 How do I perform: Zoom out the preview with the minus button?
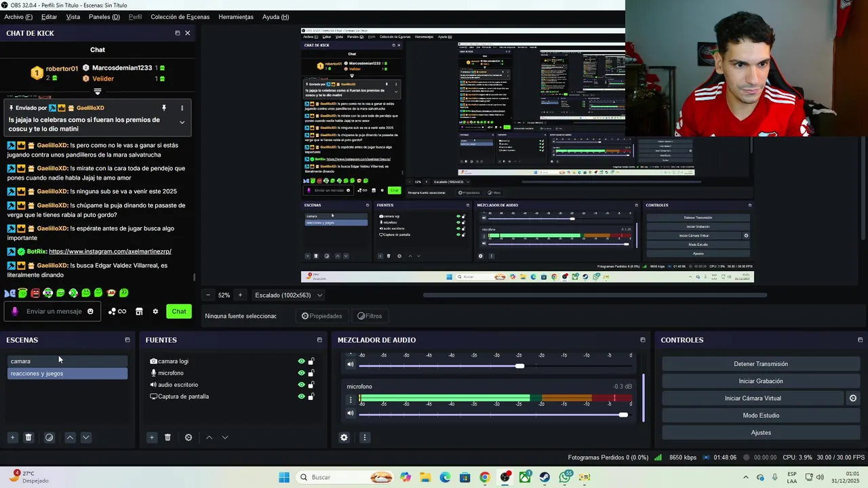point(208,295)
